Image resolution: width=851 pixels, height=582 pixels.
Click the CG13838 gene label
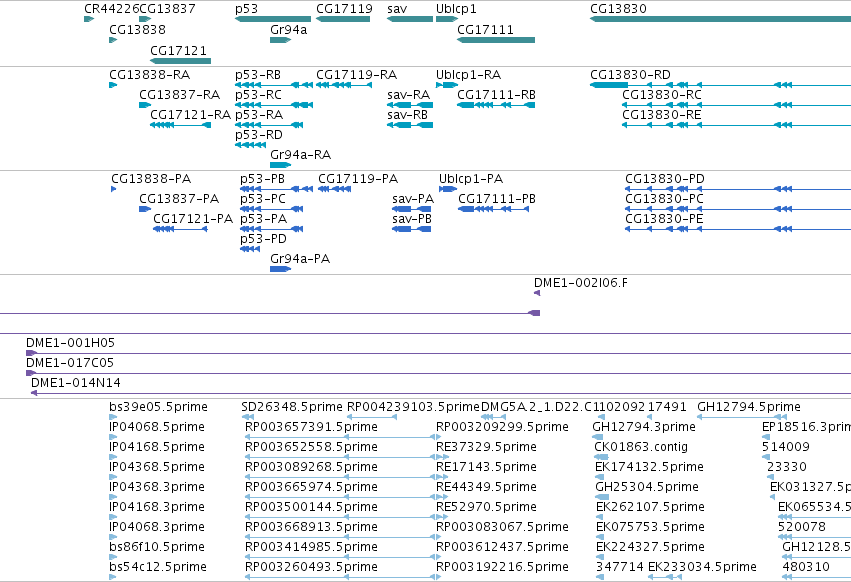point(137,29)
